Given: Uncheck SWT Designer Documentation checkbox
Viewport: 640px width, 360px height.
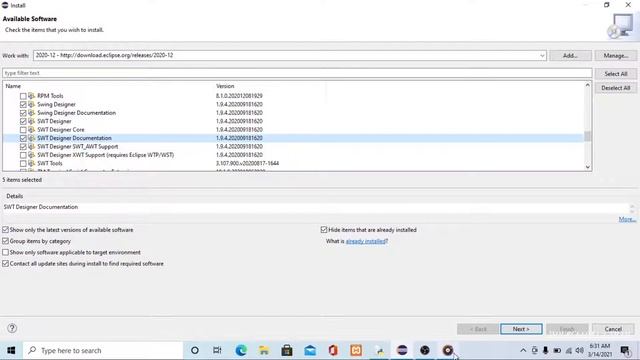Looking at the screenshot, I should pos(23,138).
